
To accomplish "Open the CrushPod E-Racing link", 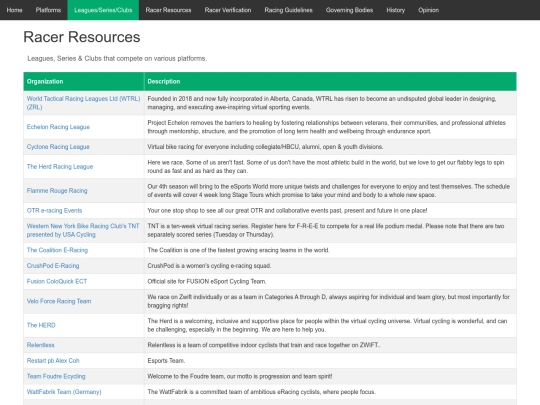I will [x=53, y=266].
